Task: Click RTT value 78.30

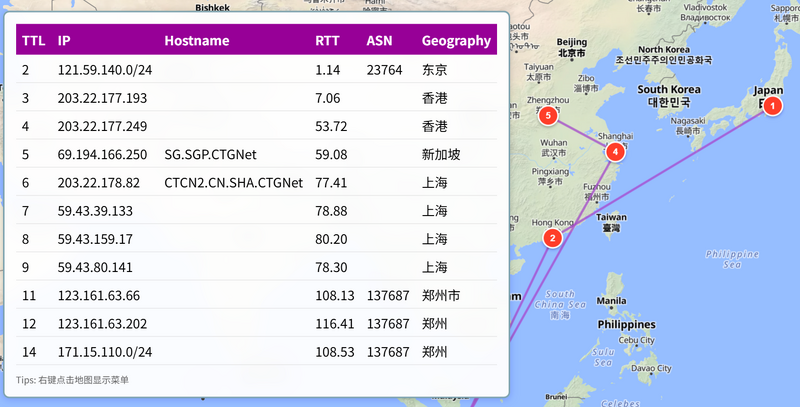Action: (331, 267)
